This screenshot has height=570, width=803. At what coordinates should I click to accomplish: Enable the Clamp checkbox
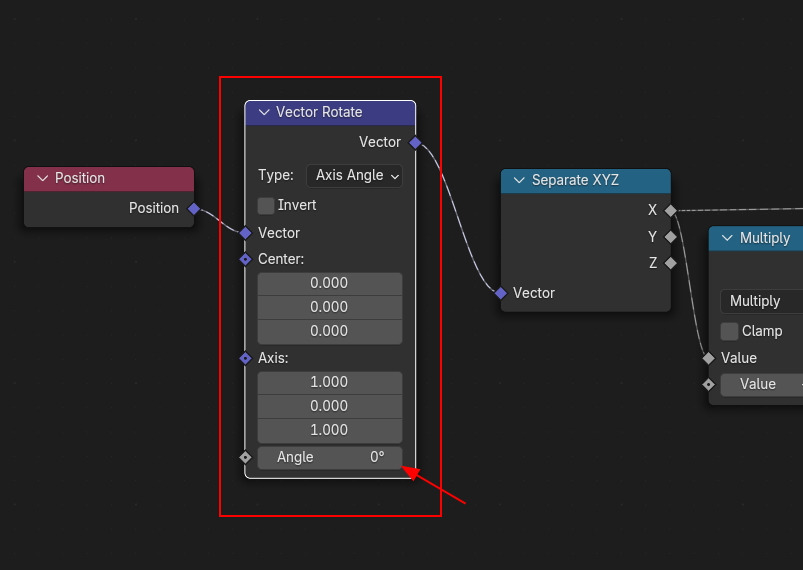pos(729,331)
